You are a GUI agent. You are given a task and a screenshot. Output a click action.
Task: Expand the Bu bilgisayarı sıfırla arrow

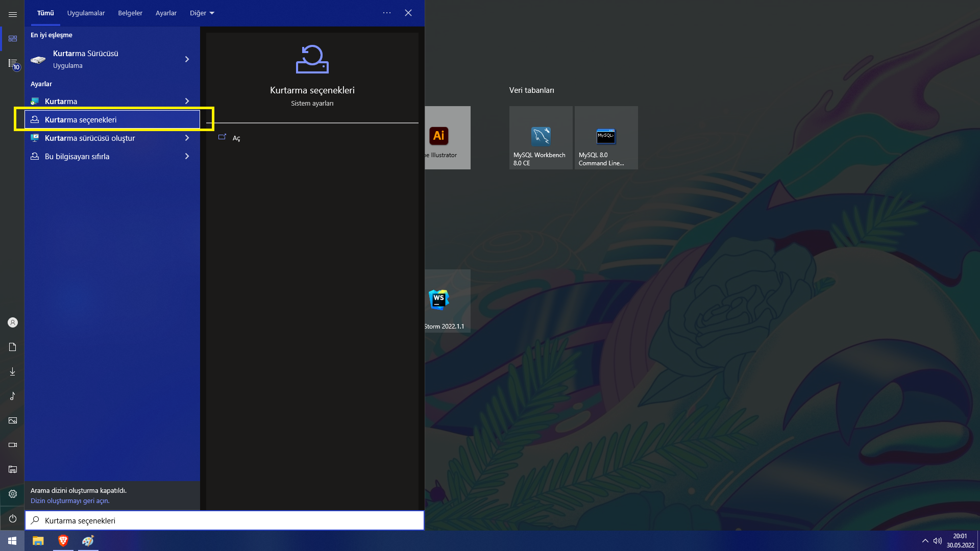[187, 156]
